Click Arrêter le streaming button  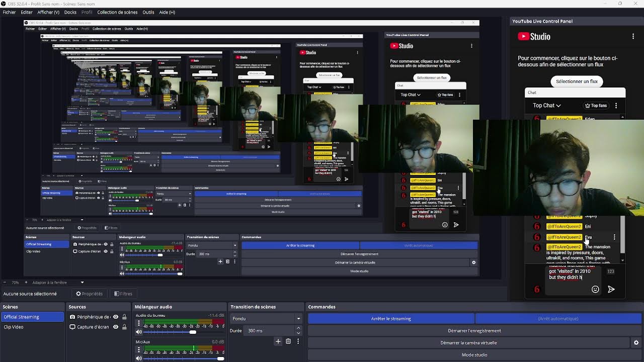tap(391, 319)
